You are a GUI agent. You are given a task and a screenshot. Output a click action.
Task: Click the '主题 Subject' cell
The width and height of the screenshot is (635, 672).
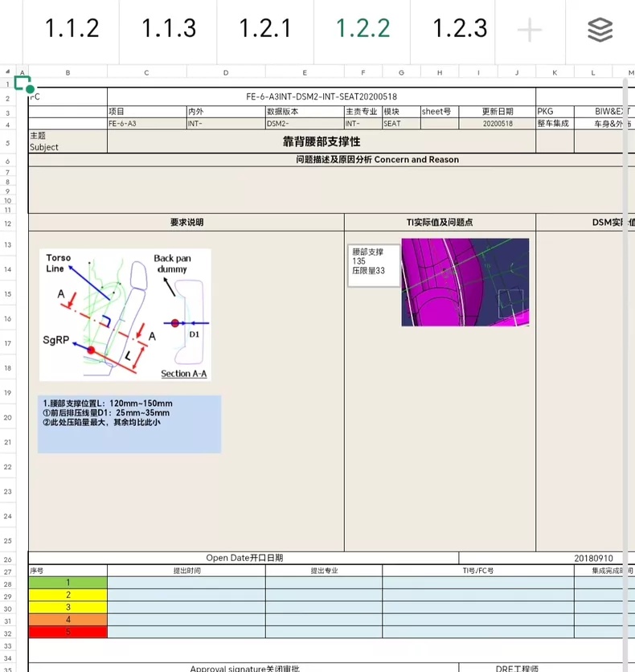coord(68,141)
